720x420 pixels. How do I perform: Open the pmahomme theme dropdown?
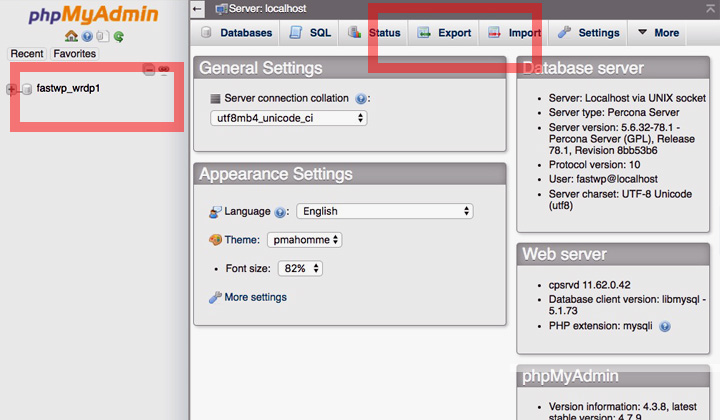(304, 240)
